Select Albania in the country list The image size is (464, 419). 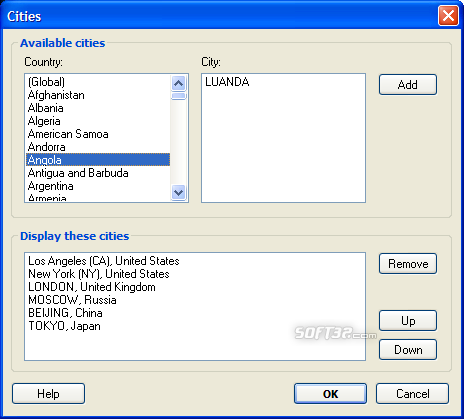click(98, 108)
